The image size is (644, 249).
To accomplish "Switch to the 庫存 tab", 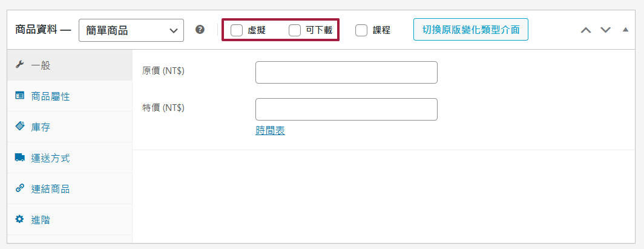I will pos(41,127).
